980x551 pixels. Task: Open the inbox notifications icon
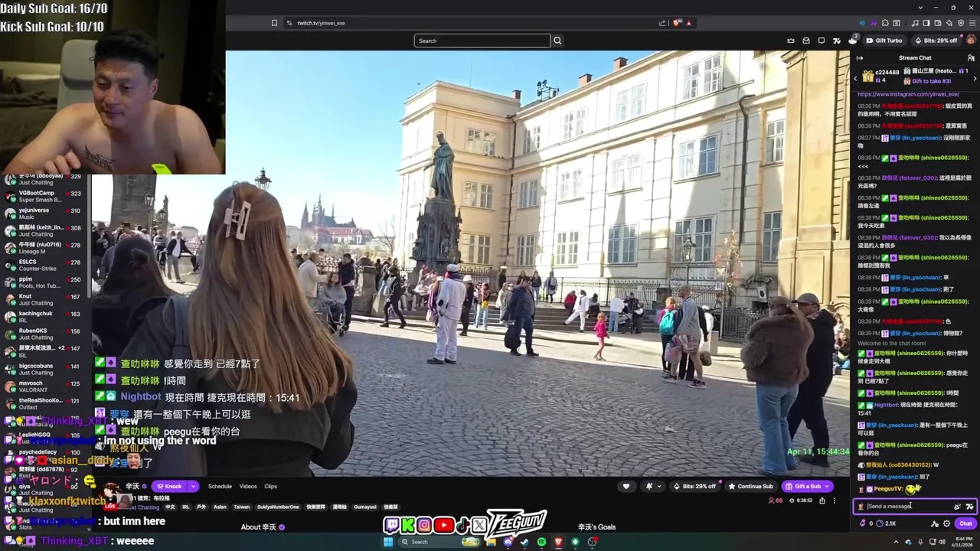[806, 41]
